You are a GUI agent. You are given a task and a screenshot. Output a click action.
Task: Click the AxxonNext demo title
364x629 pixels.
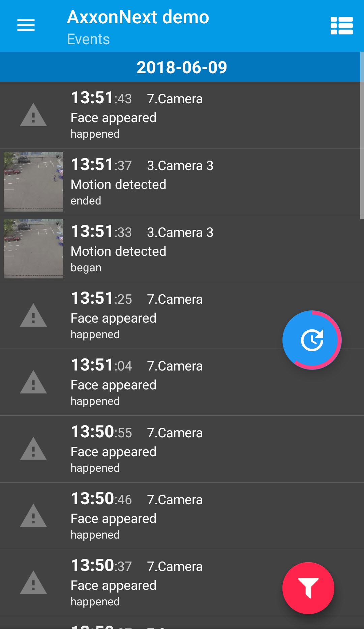click(138, 17)
